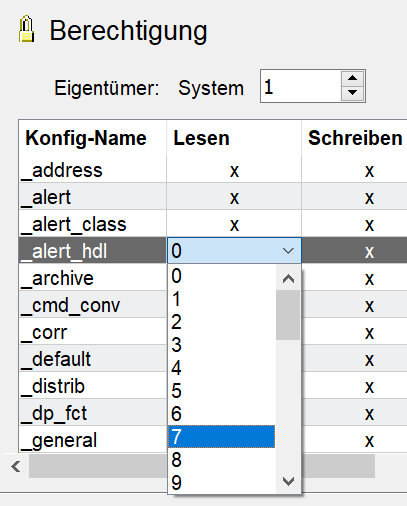Open the _alert_hdl Lesen combo box arrow
407x506 pixels.
pos(288,251)
